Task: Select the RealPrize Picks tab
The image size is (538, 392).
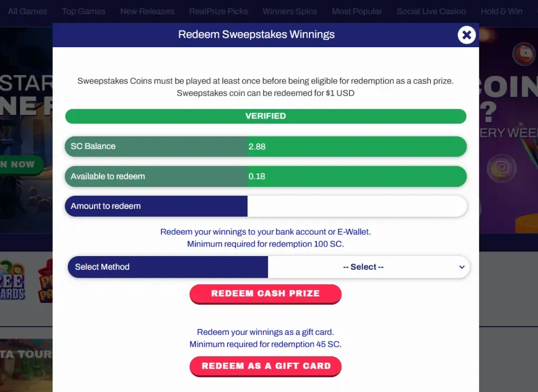Action: tap(219, 11)
